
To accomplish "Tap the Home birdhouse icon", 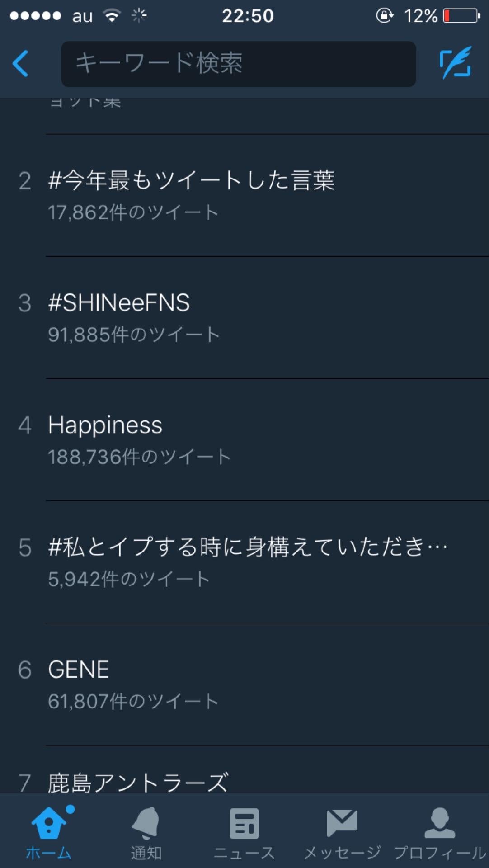I will pos(49,824).
